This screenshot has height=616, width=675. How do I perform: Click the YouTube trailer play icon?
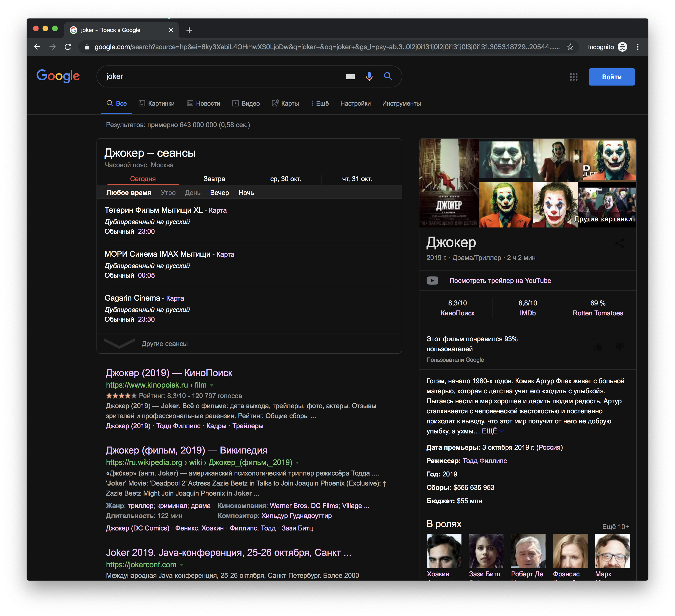point(432,280)
